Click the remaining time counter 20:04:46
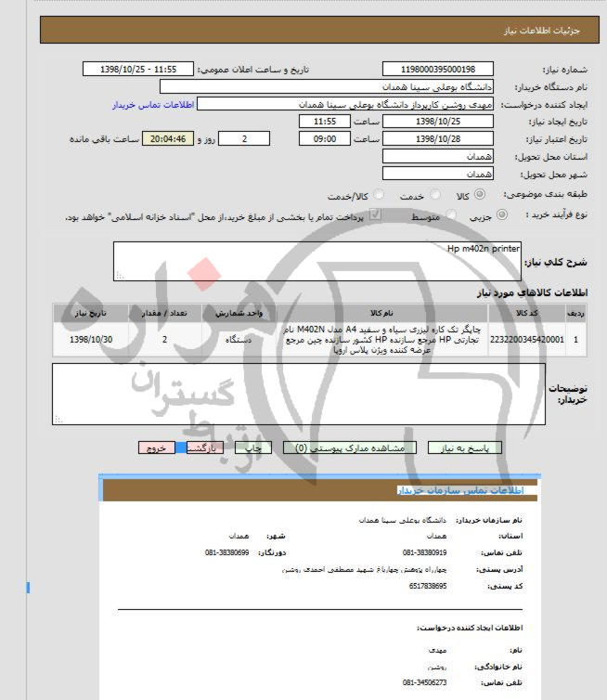The height and width of the screenshot is (700, 607). point(168,139)
